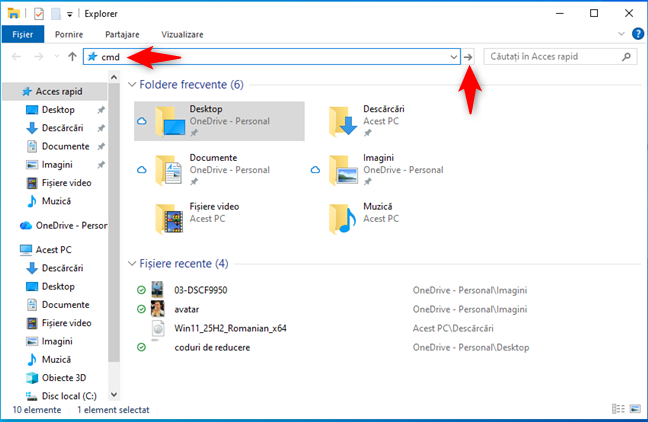Switch to large thumbnails view via status bar icon
The height and width of the screenshot is (422, 648).
(x=635, y=409)
